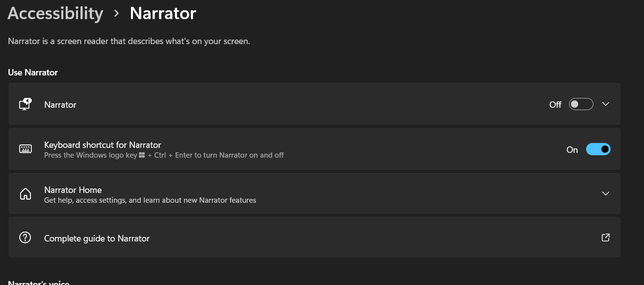Viewport: 644px width, 285px height.
Task: Turn on the Narrator toggle switch
Action: (581, 104)
